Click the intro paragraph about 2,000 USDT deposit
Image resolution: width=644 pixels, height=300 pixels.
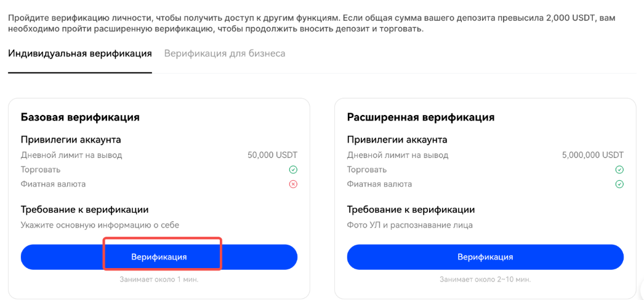(311, 23)
